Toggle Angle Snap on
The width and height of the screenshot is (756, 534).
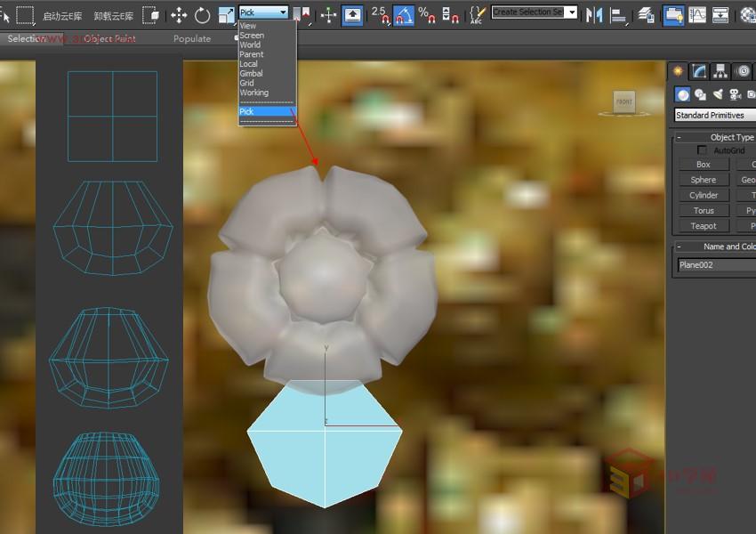click(405, 13)
